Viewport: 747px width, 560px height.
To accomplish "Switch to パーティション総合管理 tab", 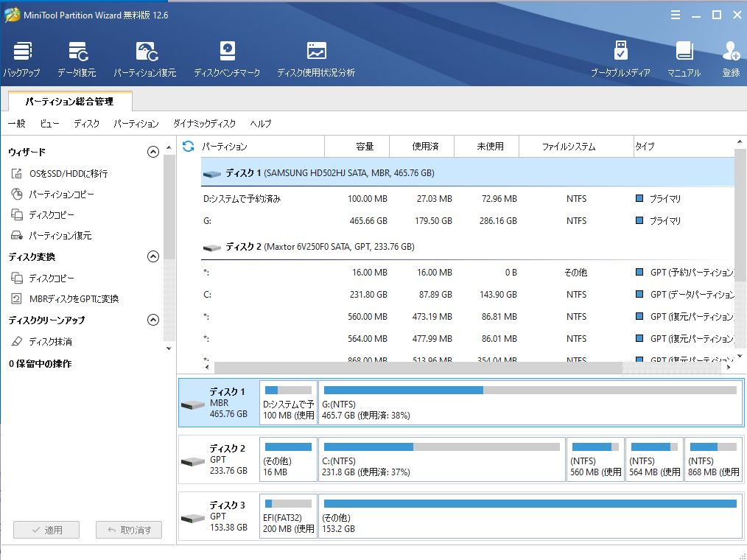I will 69,102.
